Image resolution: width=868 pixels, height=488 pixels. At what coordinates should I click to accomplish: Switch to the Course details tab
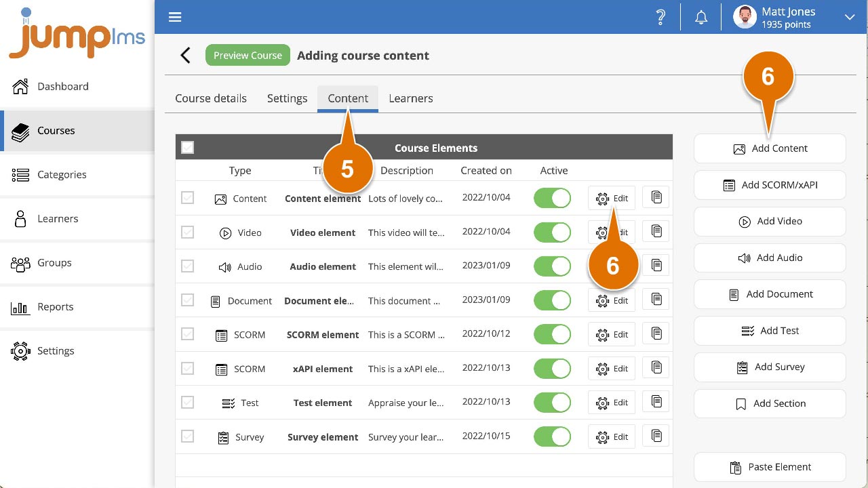[211, 98]
